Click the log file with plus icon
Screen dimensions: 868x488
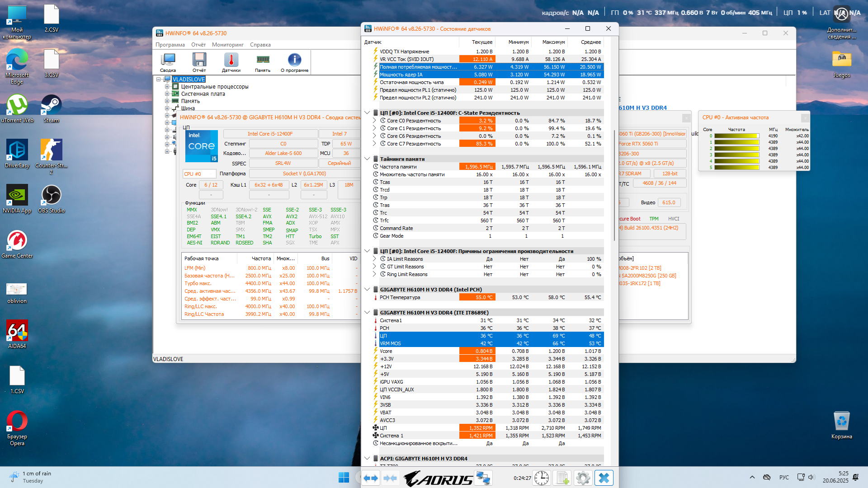(563, 478)
